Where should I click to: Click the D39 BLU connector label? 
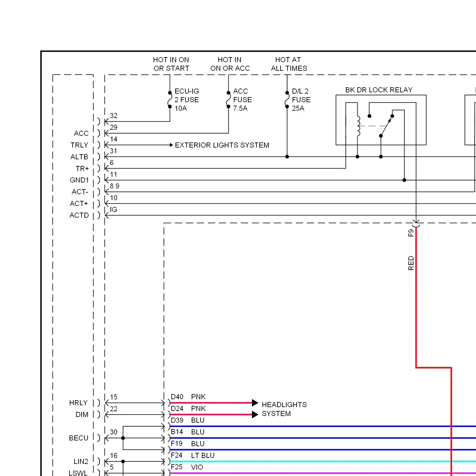point(188,420)
